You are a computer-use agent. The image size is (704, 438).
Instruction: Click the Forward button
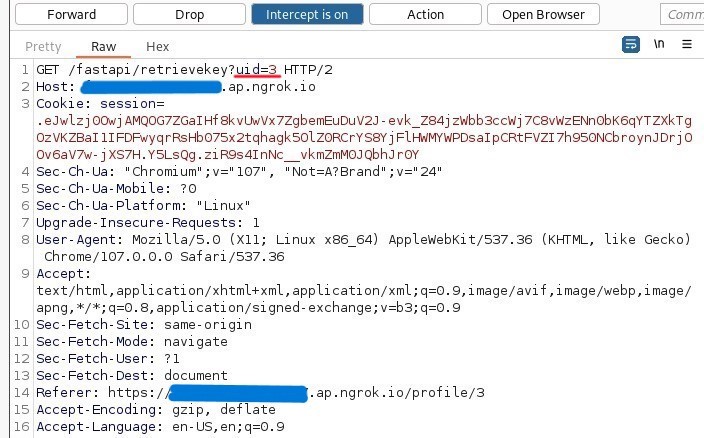(71, 14)
